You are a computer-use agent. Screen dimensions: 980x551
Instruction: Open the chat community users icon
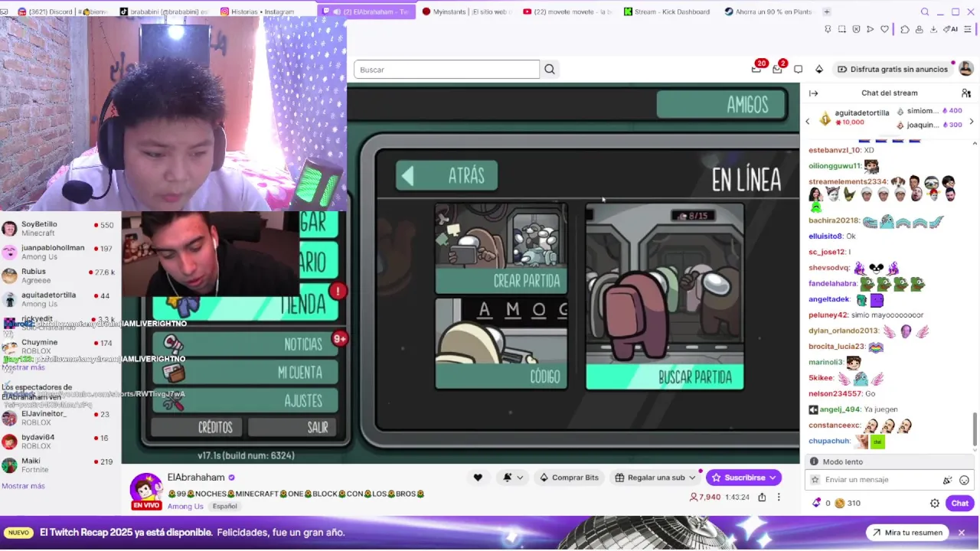966,93
